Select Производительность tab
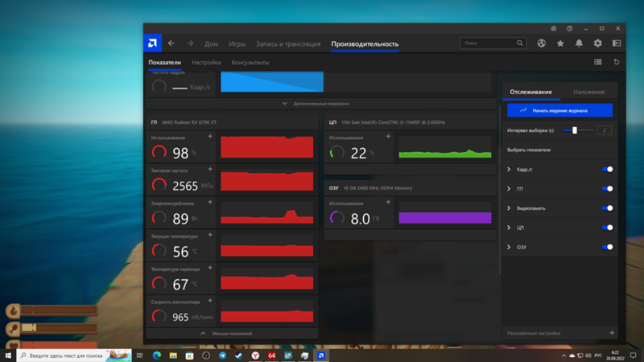 coord(365,44)
